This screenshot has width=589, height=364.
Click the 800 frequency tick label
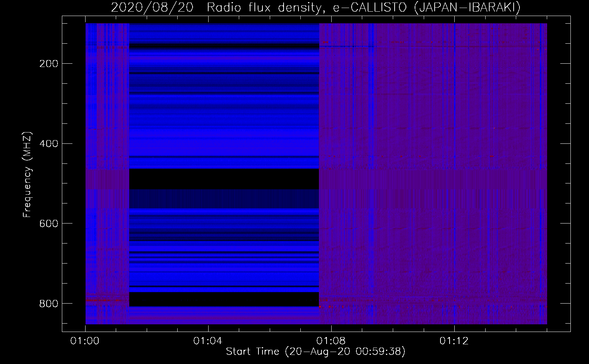point(48,303)
